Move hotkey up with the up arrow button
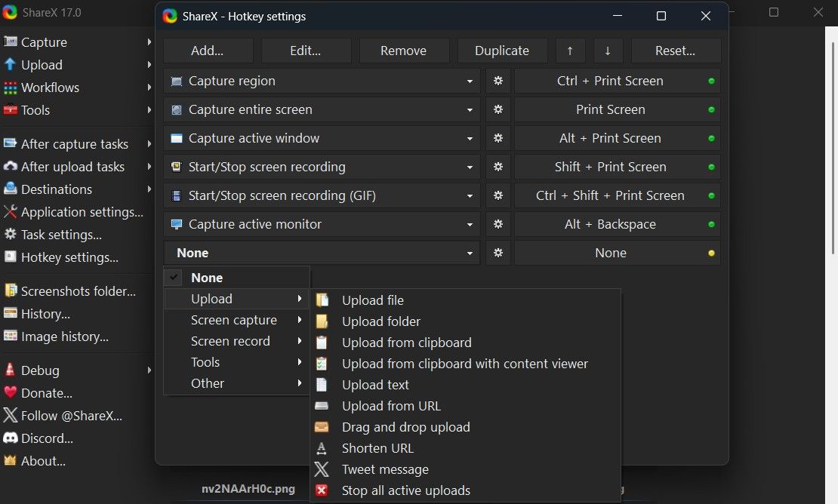The width and height of the screenshot is (838, 504). (x=570, y=51)
